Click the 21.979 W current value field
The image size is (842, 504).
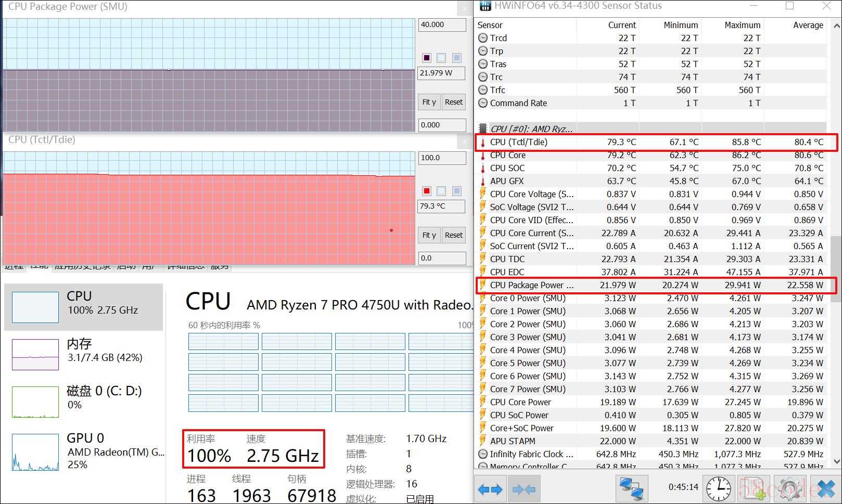(442, 73)
